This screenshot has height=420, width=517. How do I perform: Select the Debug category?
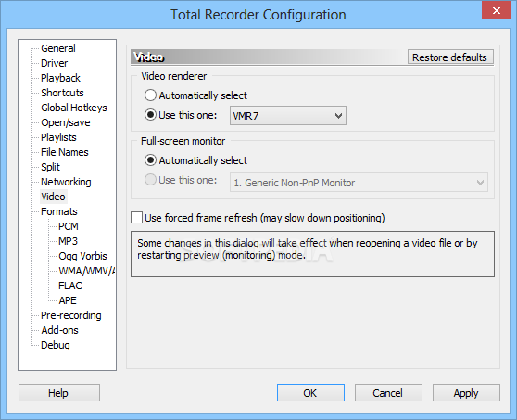55,345
